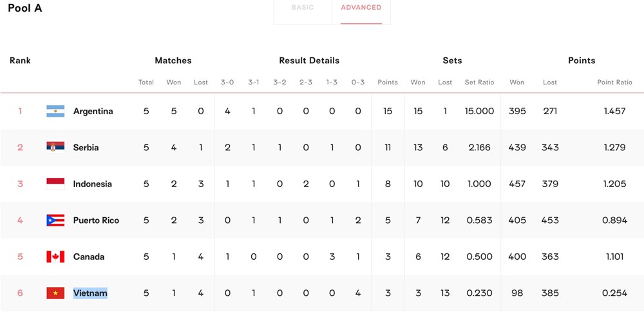This screenshot has height=314, width=644.
Task: Click the highlighted Vietnam team name
Action: (x=90, y=293)
